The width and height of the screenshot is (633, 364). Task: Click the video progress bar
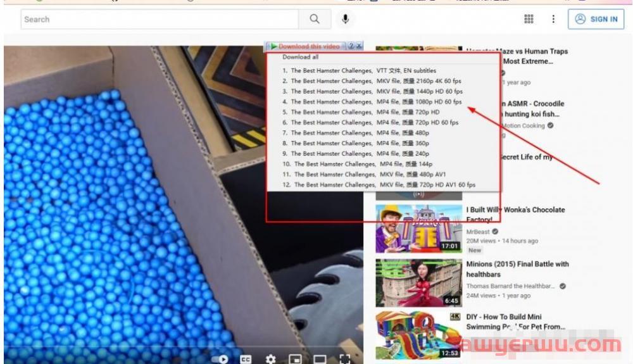click(x=184, y=347)
